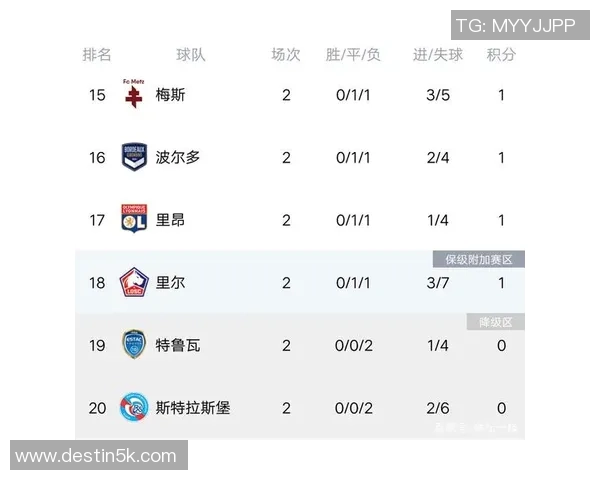
Task: Open the Troyes ESTAC club crest
Action: coord(134,345)
